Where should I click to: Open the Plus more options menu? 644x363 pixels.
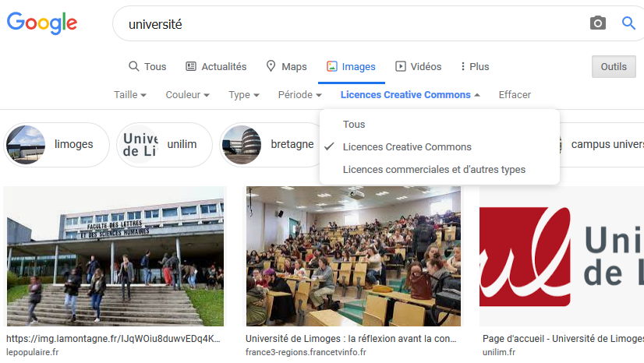(x=475, y=67)
